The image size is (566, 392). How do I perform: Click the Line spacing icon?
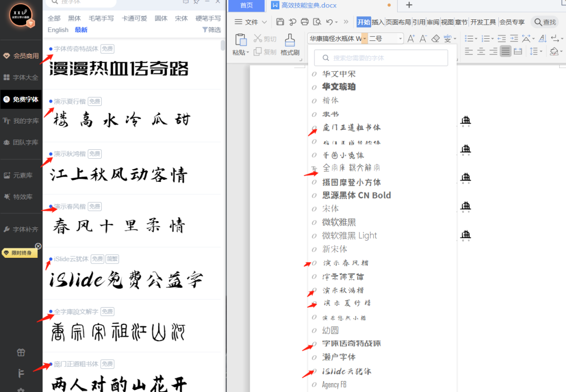coord(534,51)
